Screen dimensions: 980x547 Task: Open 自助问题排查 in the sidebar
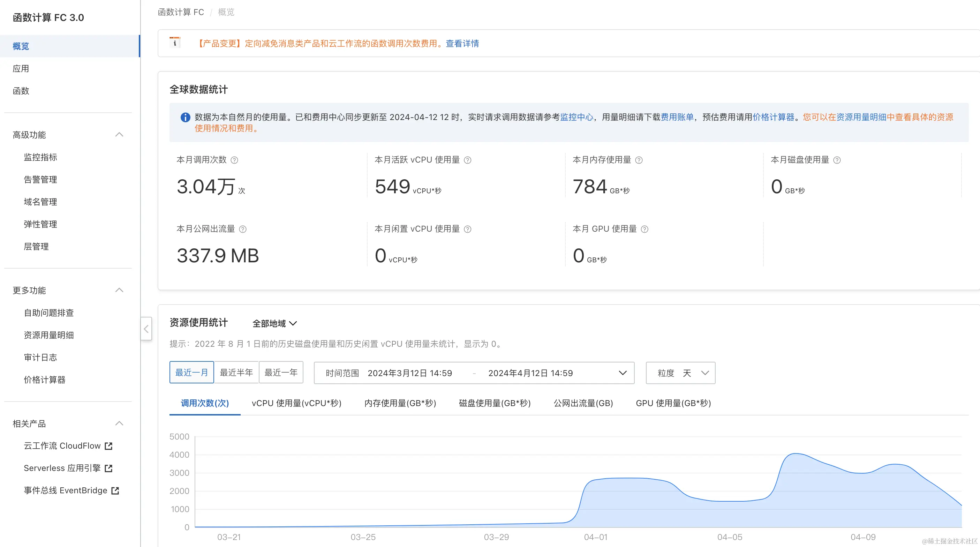tap(49, 313)
